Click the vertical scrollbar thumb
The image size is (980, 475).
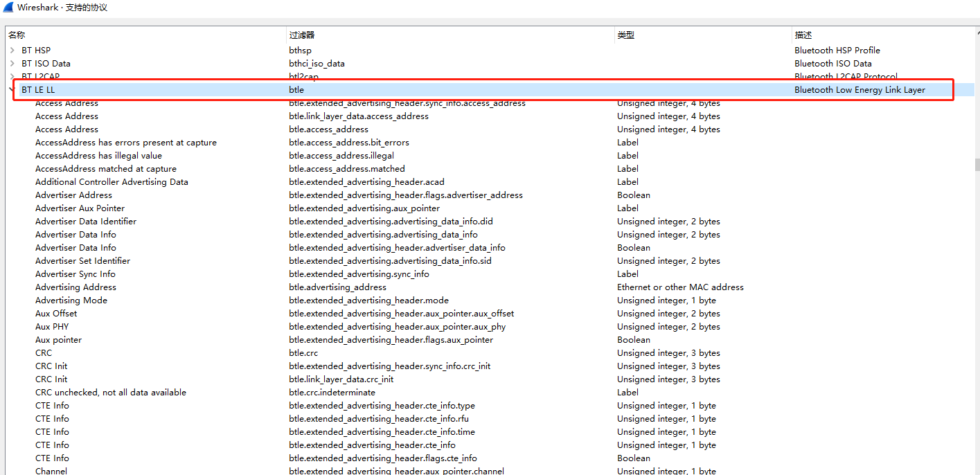point(977,164)
